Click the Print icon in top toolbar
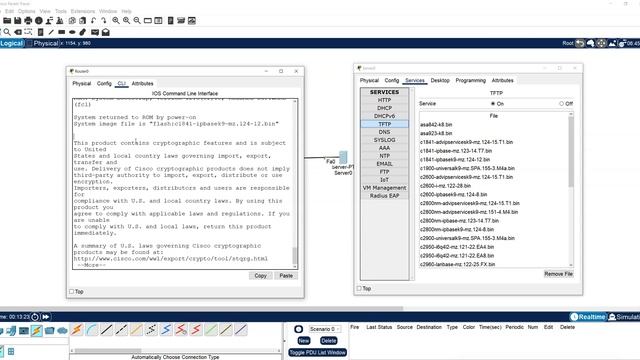The image size is (640, 360). coord(28,20)
